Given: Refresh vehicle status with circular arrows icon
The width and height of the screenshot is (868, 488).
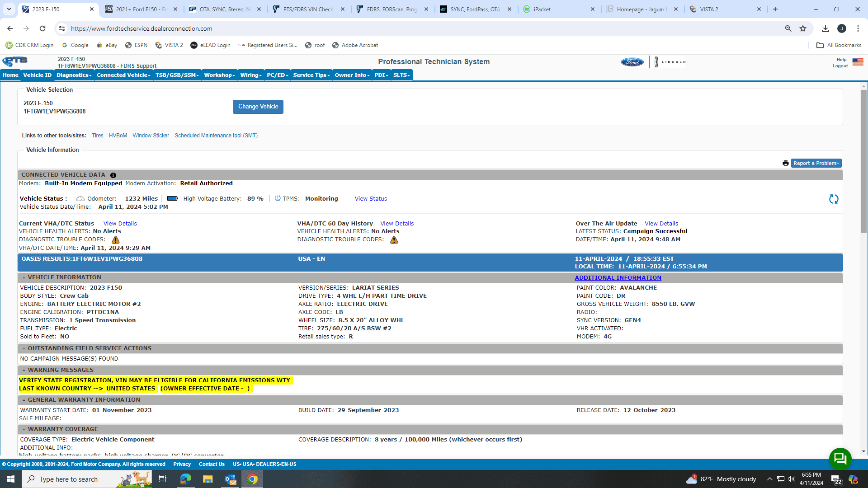Looking at the screenshot, I should click(x=834, y=199).
